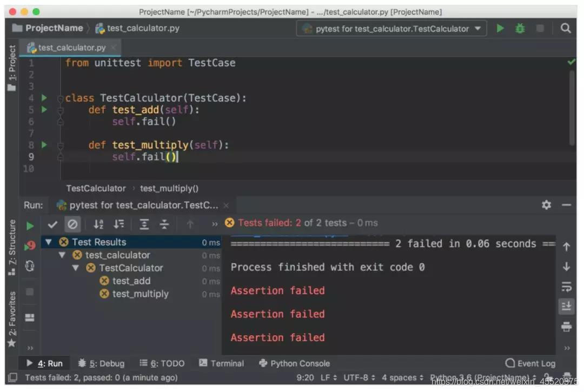Open the run configuration dropdown for test_calculator.TestCalculator
Image resolution: width=584 pixels, height=392 pixels.
click(392, 29)
